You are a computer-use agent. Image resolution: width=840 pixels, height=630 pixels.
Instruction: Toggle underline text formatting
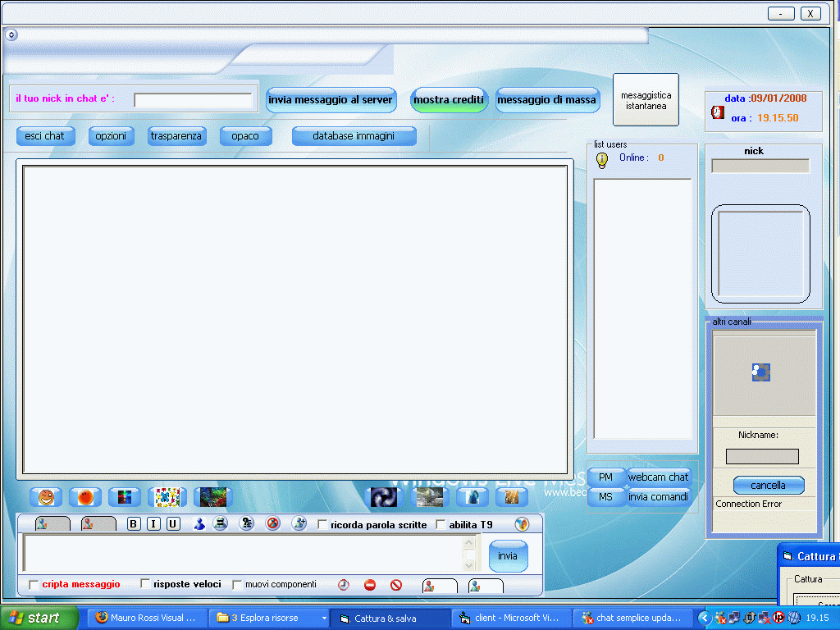(173, 524)
